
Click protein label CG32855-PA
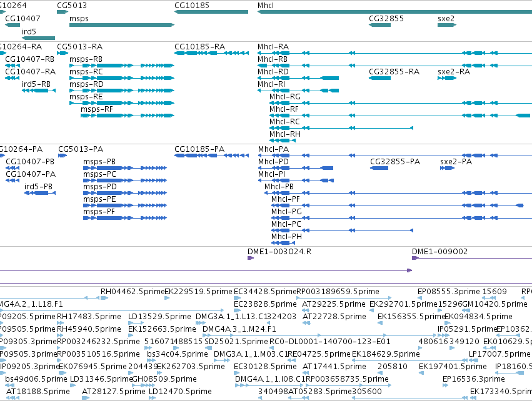(395, 162)
